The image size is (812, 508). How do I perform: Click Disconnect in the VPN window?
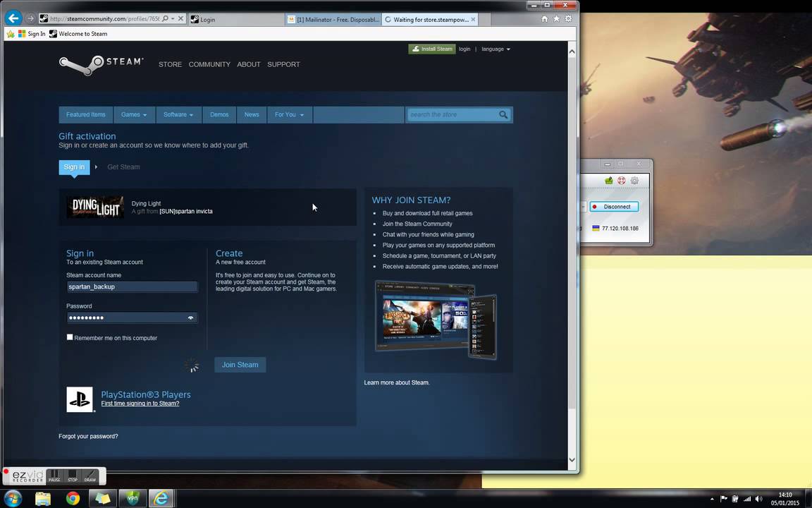[614, 206]
